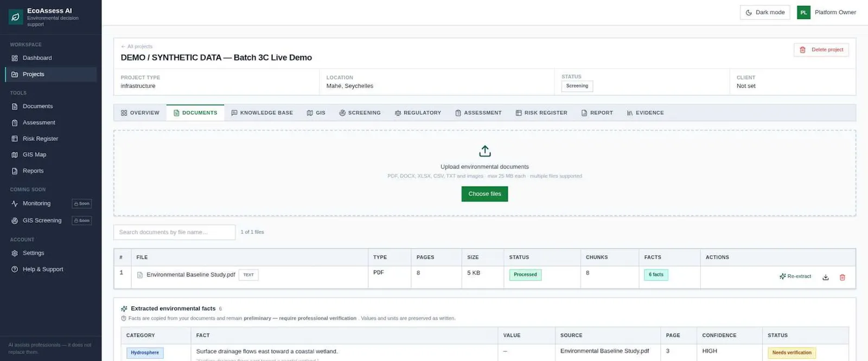Screen dimensions: 868x361
Task: Download Environmental Baseline Study.pdf
Action: pyautogui.click(x=826, y=277)
